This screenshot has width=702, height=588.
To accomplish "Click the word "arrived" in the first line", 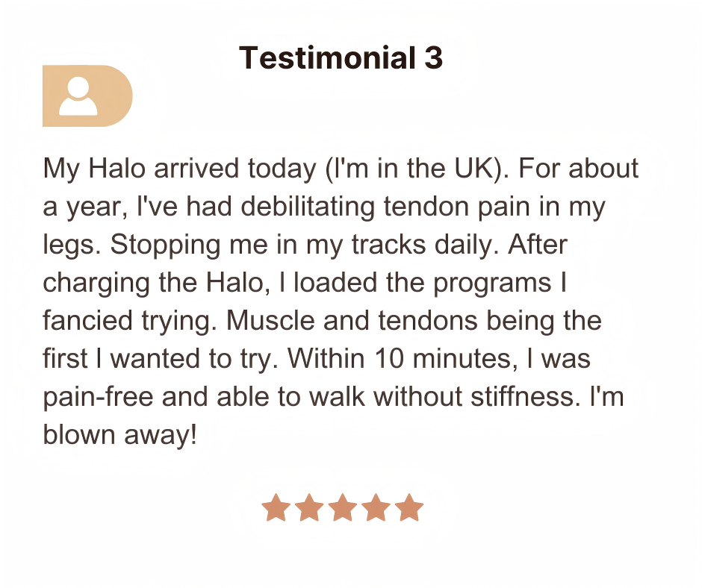I will point(195,169).
